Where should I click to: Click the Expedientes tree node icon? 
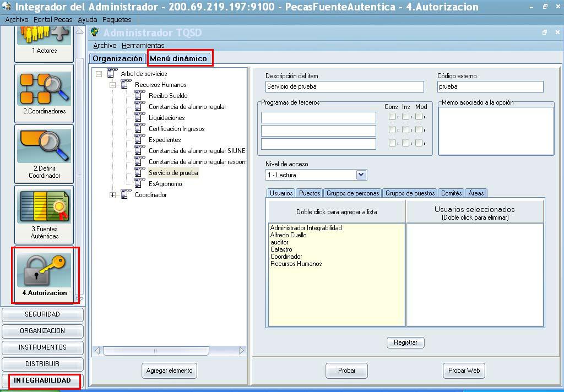[x=140, y=140]
